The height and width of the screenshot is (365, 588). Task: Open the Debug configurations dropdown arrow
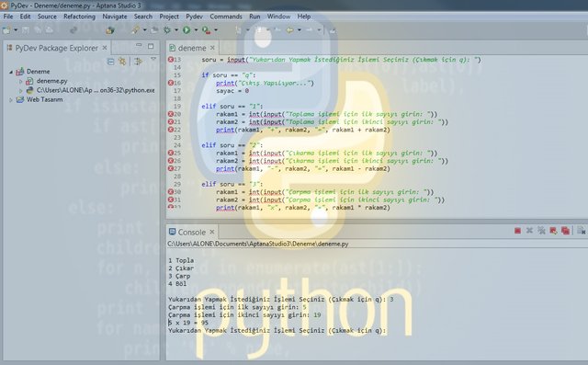pyautogui.click(x=176, y=30)
